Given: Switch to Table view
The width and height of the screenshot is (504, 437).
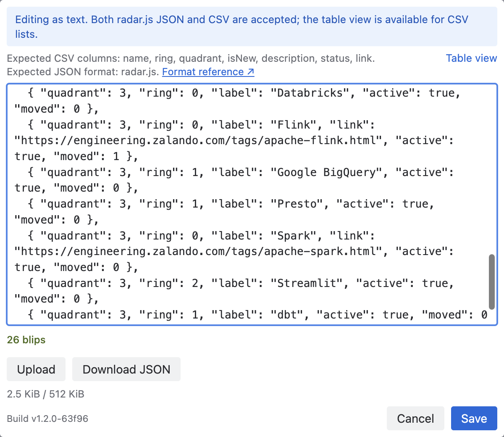Looking at the screenshot, I should (471, 58).
